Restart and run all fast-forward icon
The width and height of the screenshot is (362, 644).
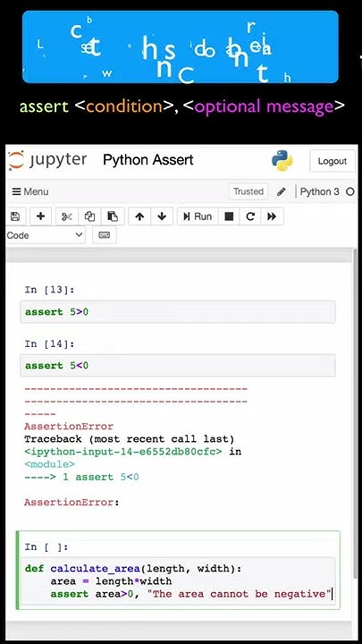[272, 216]
